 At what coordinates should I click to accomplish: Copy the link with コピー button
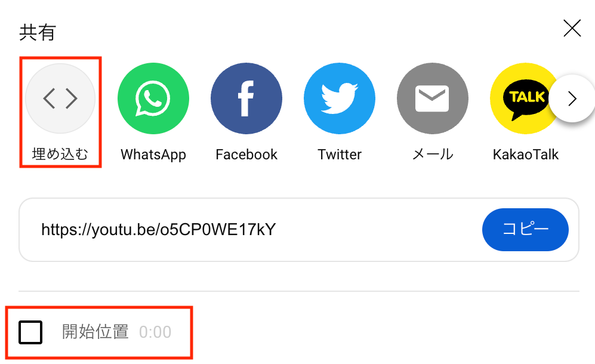(525, 229)
